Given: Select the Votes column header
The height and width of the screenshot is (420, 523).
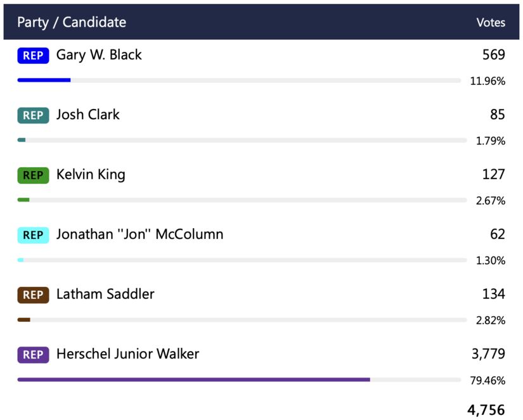Looking at the screenshot, I should click(491, 22).
